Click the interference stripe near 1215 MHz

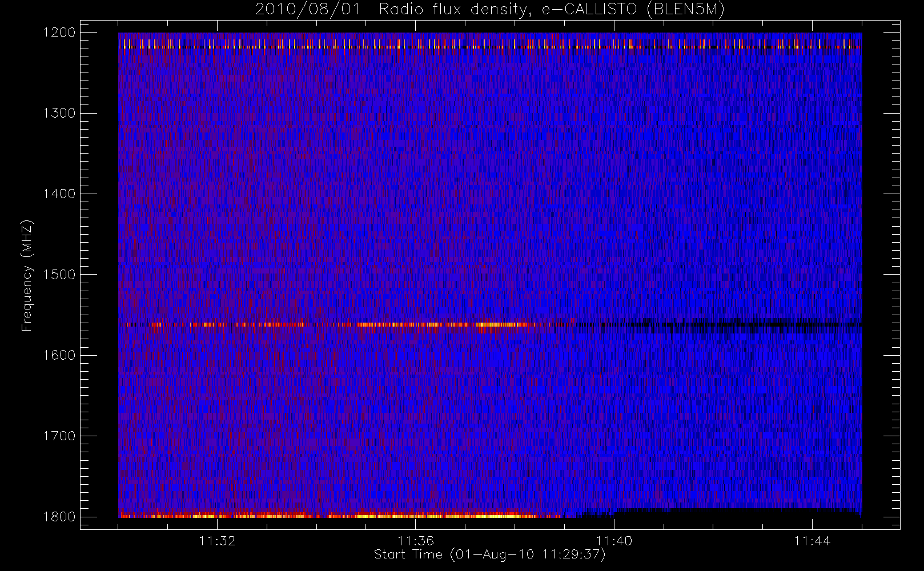tap(490, 44)
